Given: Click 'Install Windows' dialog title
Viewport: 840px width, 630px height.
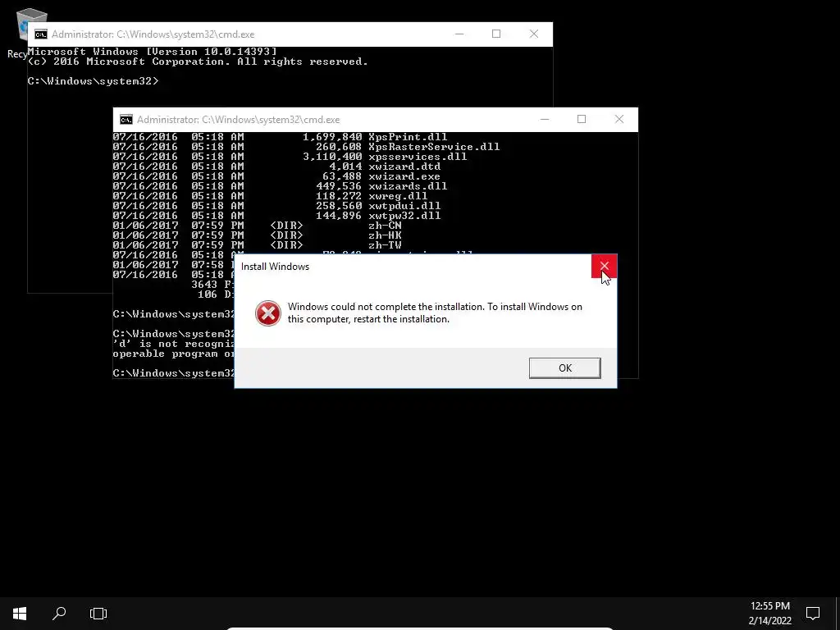Looking at the screenshot, I should (x=275, y=267).
